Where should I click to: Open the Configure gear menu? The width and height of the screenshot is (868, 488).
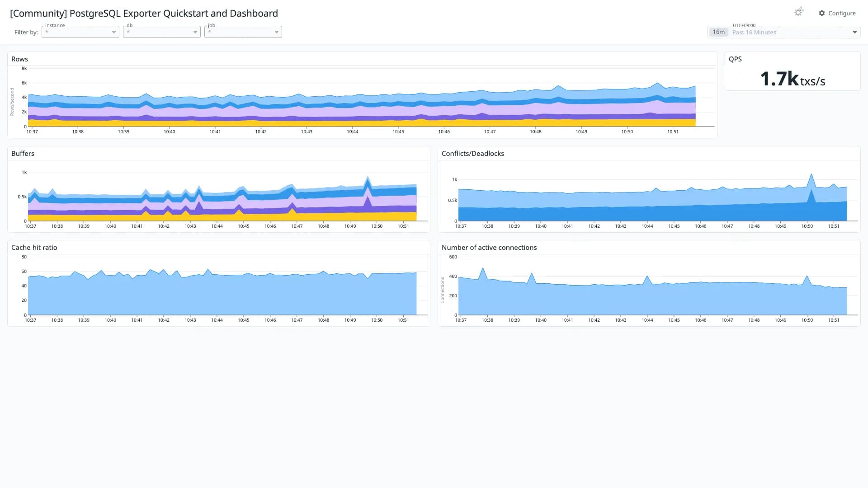click(837, 13)
